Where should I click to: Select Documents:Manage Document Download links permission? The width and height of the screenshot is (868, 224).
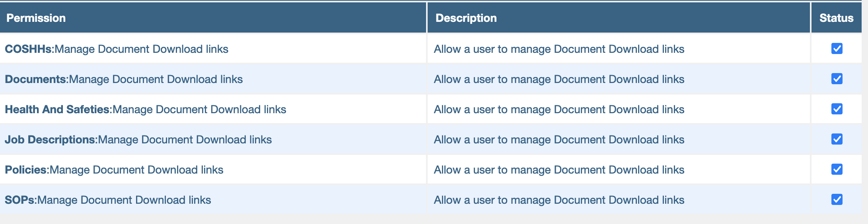coord(124,79)
